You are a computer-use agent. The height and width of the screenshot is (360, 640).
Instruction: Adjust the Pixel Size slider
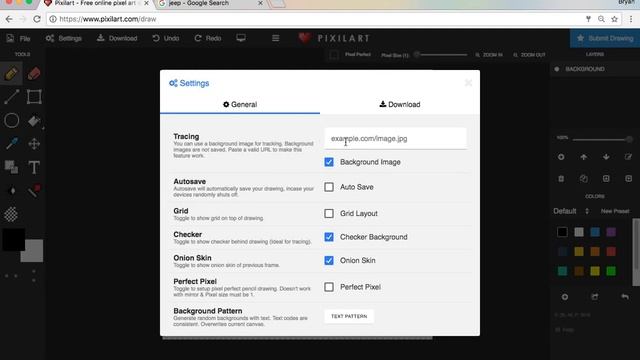click(441, 55)
